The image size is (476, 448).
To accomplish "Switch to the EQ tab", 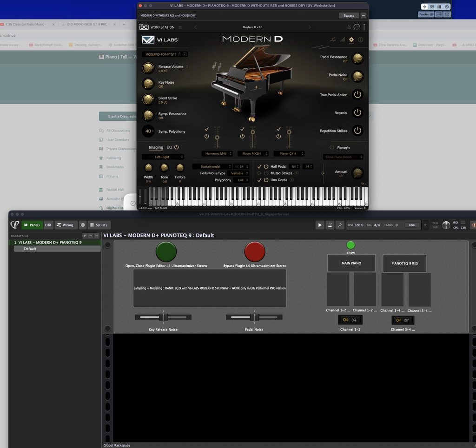I will coord(169,147).
